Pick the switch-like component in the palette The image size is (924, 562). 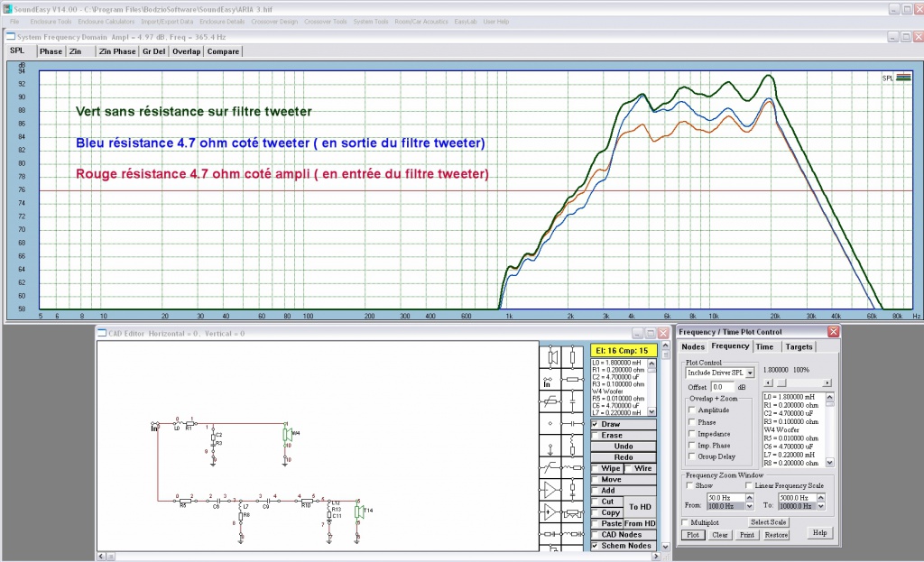(x=550, y=467)
